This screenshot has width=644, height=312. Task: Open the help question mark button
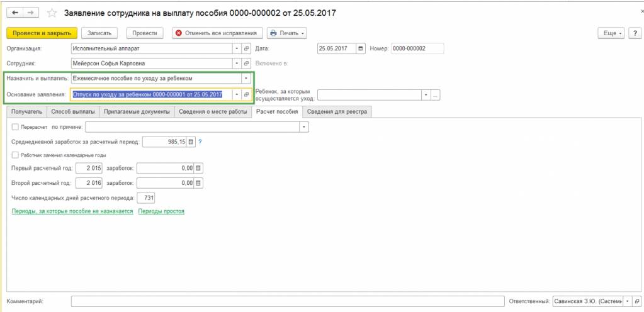(634, 33)
